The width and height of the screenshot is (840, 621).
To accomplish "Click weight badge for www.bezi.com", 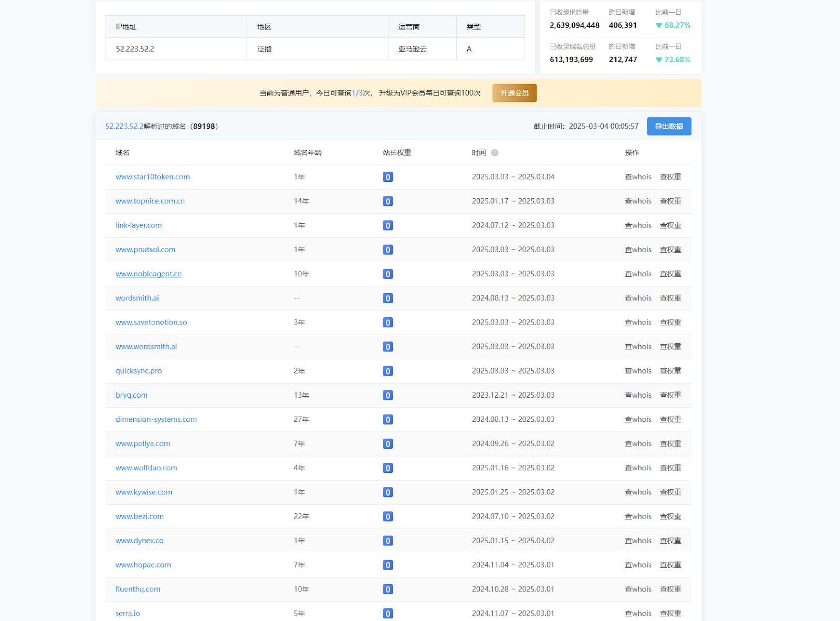I will tap(387, 516).
